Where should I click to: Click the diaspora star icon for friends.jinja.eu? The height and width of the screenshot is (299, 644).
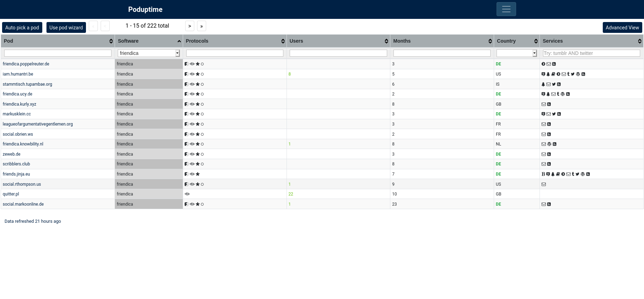pyautogui.click(x=197, y=174)
